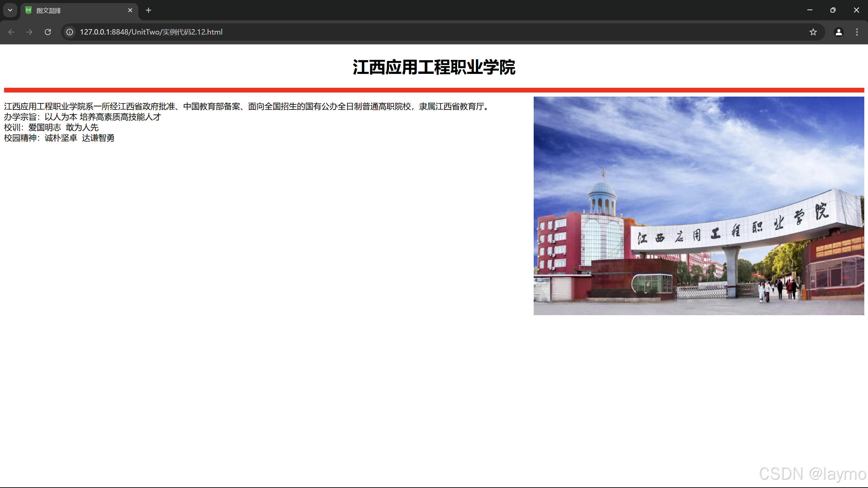Reload the current page
Viewport: 868px width, 488px height.
coord(48,32)
